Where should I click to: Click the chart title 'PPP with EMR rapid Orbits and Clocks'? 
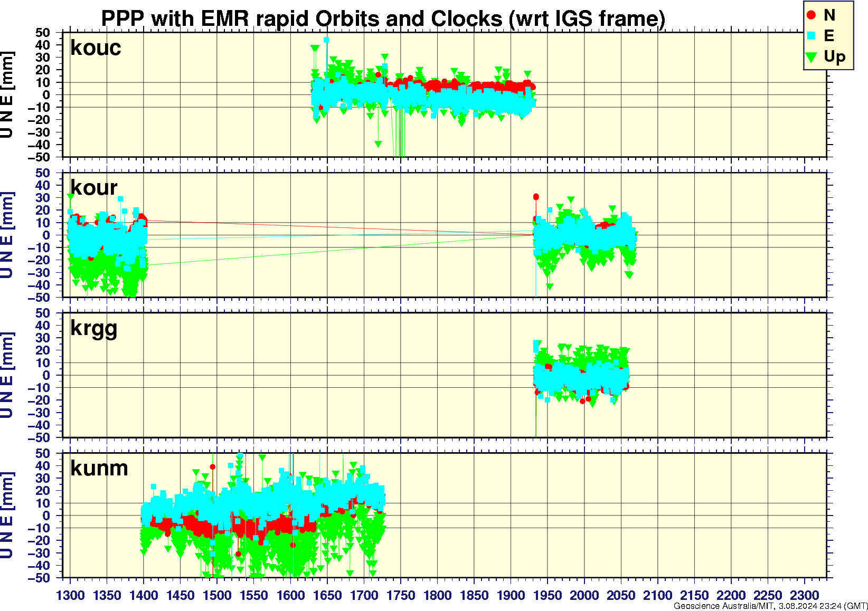tap(301, 18)
